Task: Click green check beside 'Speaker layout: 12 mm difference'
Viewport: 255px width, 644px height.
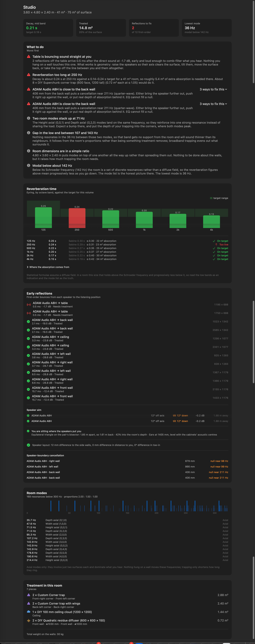Action: coord(28,445)
